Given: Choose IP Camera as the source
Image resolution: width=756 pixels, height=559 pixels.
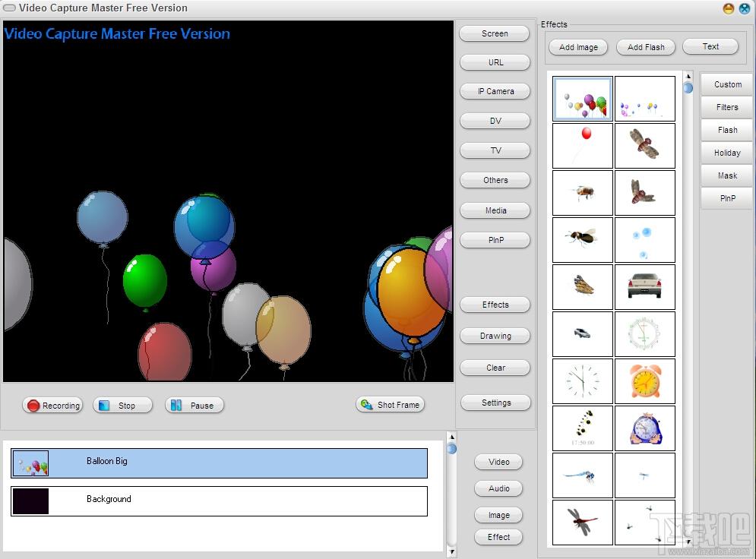Looking at the screenshot, I should coord(495,91).
